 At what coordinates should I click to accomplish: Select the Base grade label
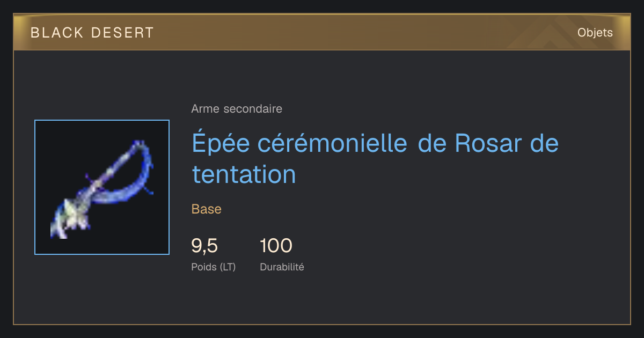click(x=207, y=209)
